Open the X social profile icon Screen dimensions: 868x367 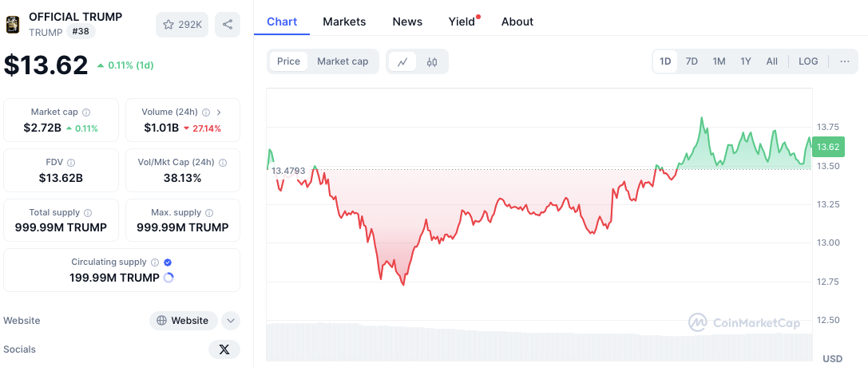[x=224, y=349]
